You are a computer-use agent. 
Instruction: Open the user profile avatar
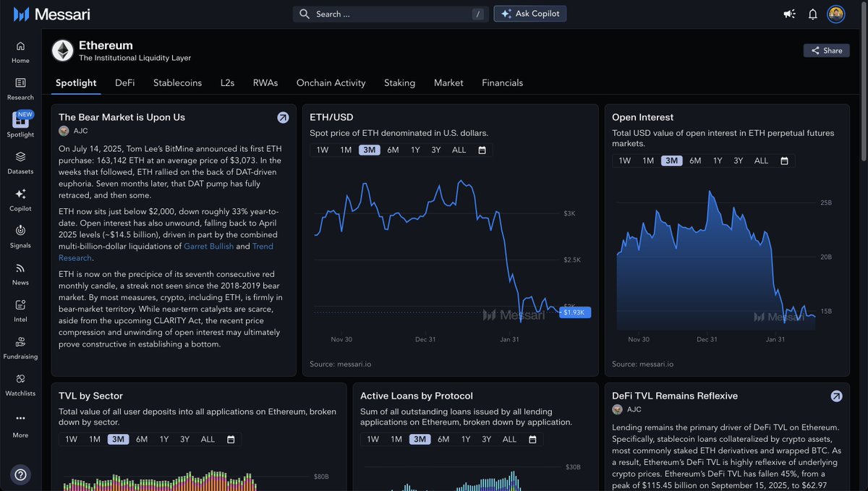click(x=835, y=14)
